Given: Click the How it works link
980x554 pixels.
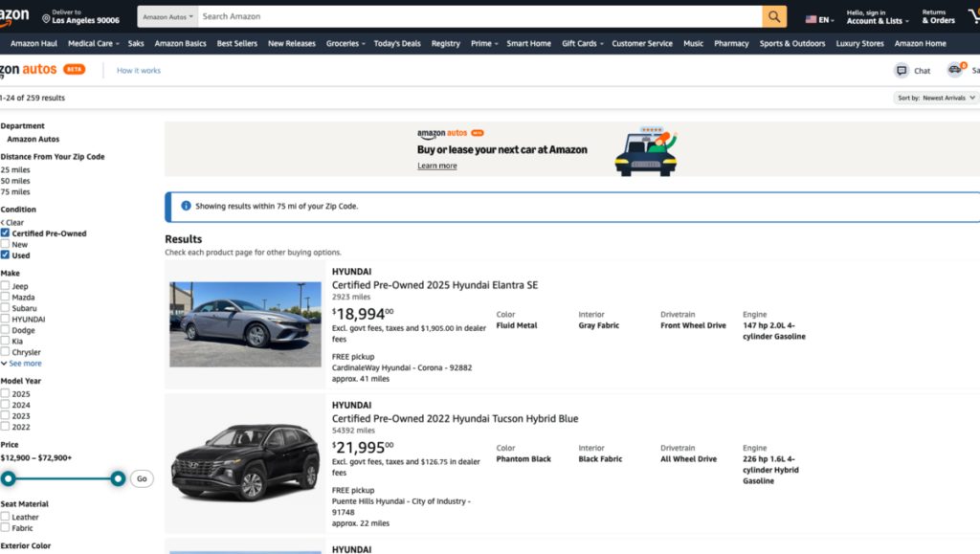Looking at the screenshot, I should point(138,71).
